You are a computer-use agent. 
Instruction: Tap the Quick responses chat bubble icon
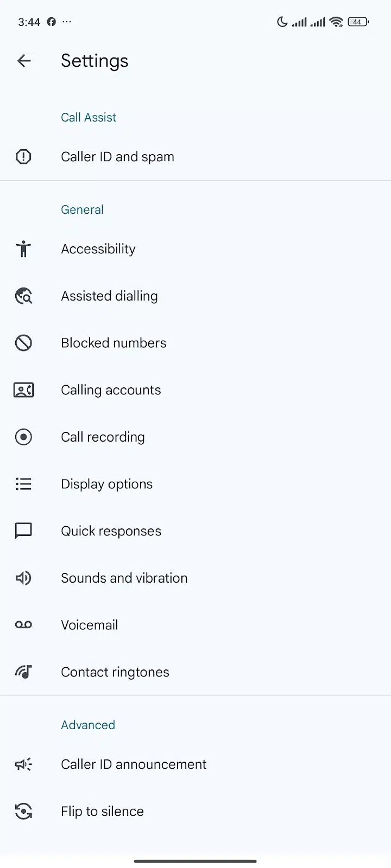[23, 531]
